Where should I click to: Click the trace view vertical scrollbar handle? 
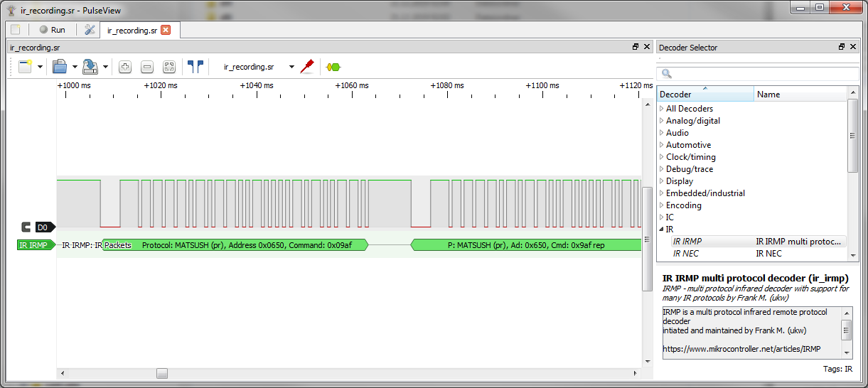(x=647, y=239)
